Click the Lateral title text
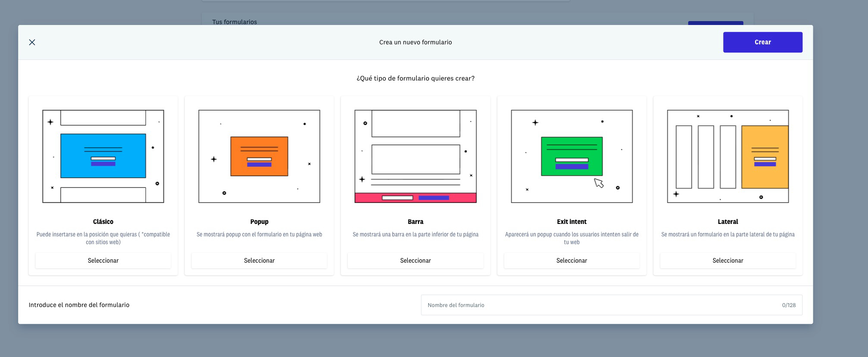The image size is (868, 357). click(x=727, y=222)
